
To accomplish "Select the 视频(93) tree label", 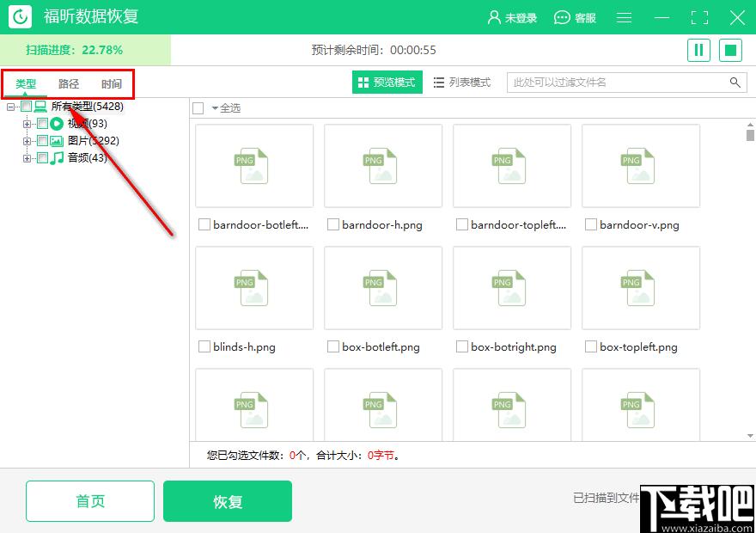I will point(88,124).
